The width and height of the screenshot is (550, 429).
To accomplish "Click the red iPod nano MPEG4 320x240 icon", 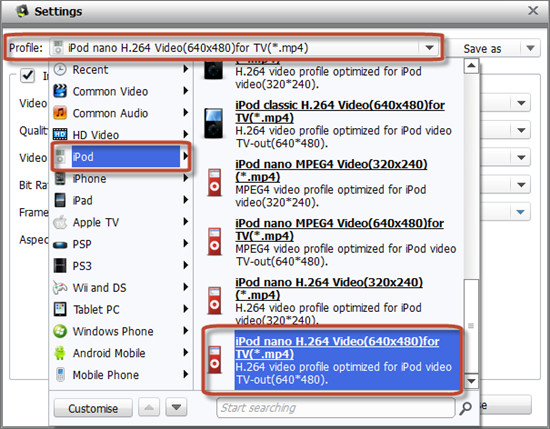I will [x=215, y=182].
